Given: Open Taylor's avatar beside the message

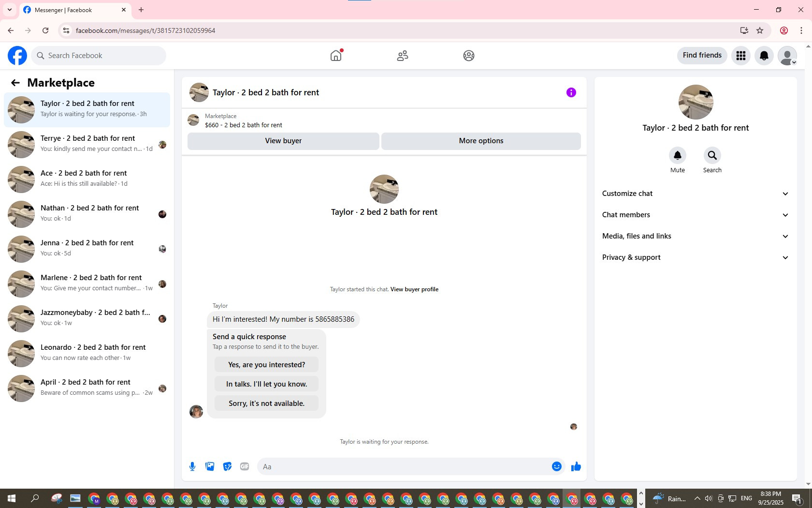Looking at the screenshot, I should click(196, 412).
